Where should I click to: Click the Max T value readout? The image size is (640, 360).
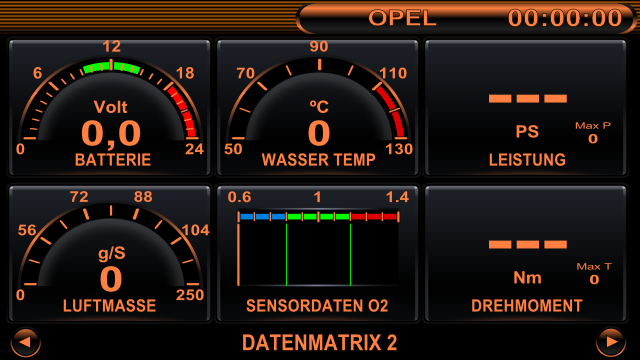(x=594, y=280)
